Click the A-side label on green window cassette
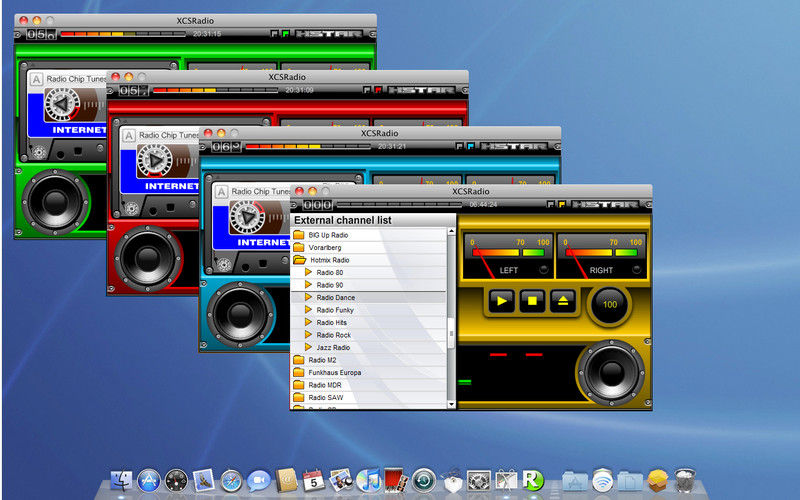This screenshot has height=500, width=800. pyautogui.click(x=36, y=80)
